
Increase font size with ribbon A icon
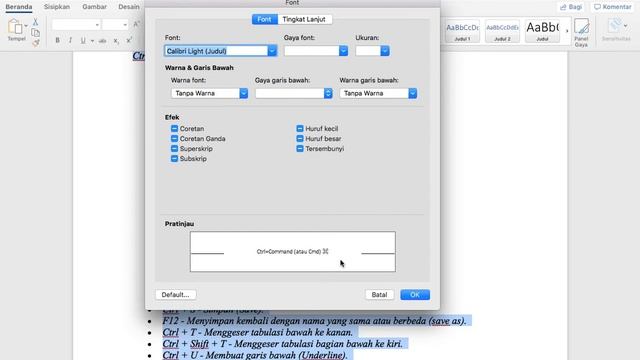pos(137,24)
